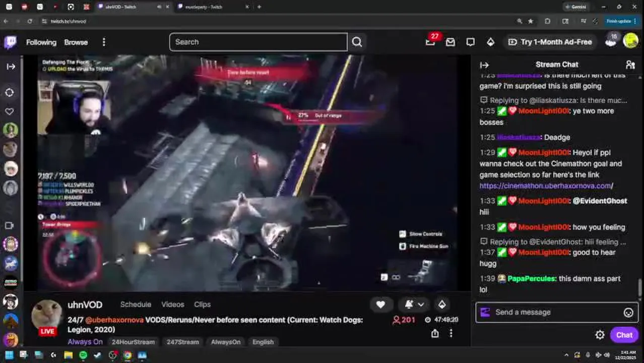Open the Videos tab

(x=172, y=305)
